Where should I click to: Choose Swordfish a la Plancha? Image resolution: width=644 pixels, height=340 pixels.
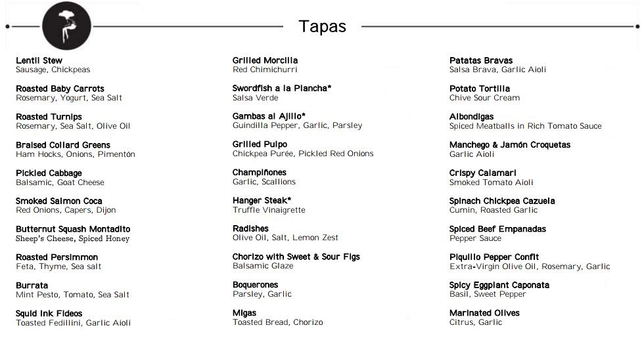pos(282,88)
